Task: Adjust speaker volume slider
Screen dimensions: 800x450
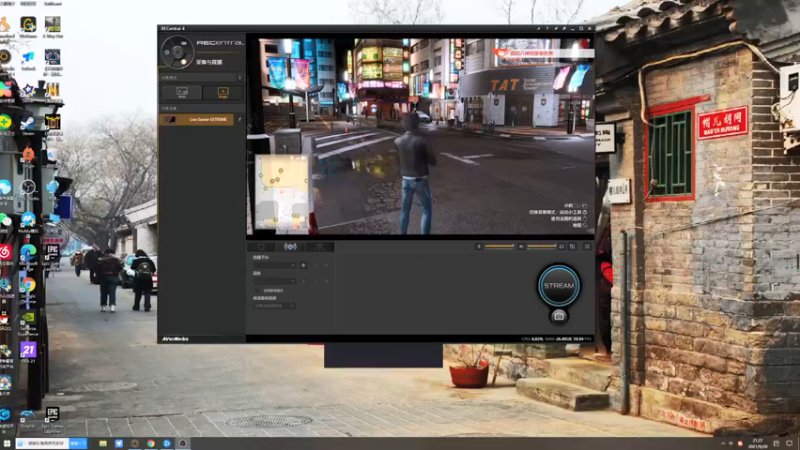Action: click(541, 246)
